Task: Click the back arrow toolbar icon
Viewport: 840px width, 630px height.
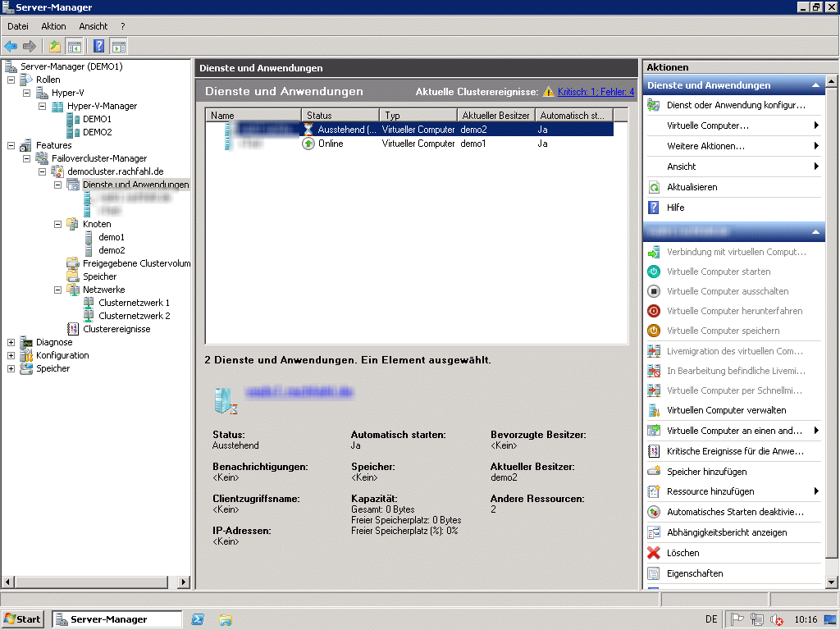Action: pyautogui.click(x=11, y=47)
